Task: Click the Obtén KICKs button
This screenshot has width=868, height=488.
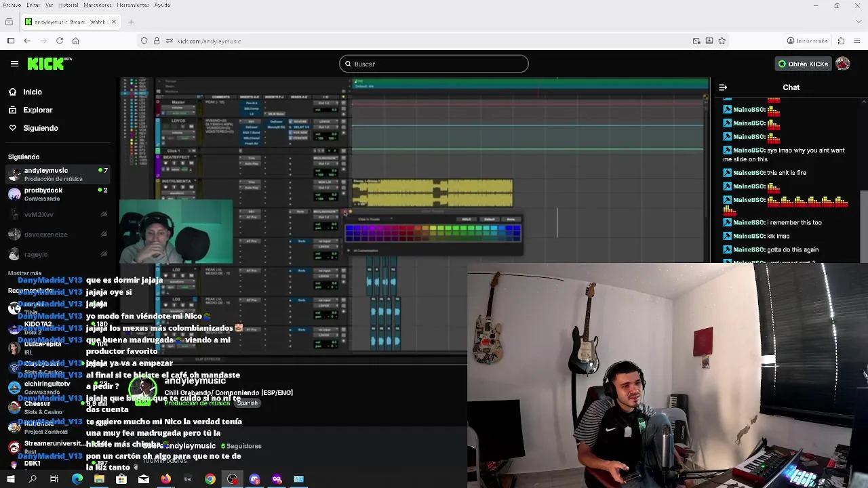Action: pos(803,64)
